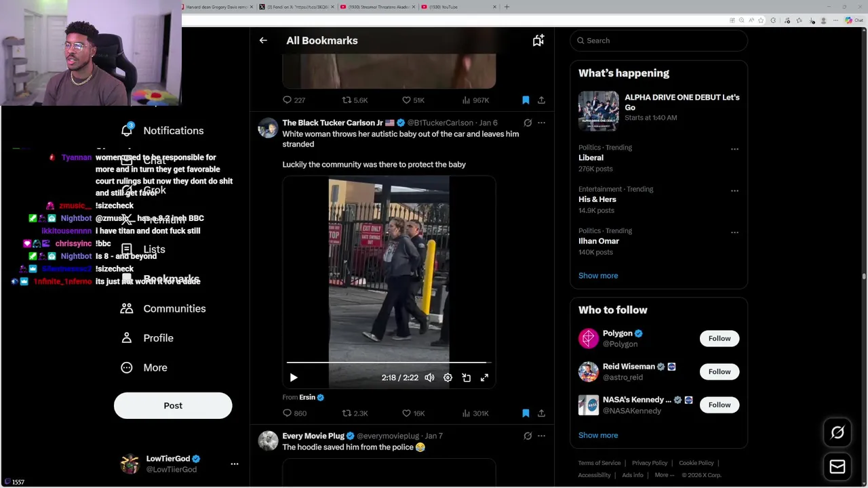Repost the post with 5.6K reposts
The width and height of the screenshot is (868, 488).
click(x=355, y=100)
